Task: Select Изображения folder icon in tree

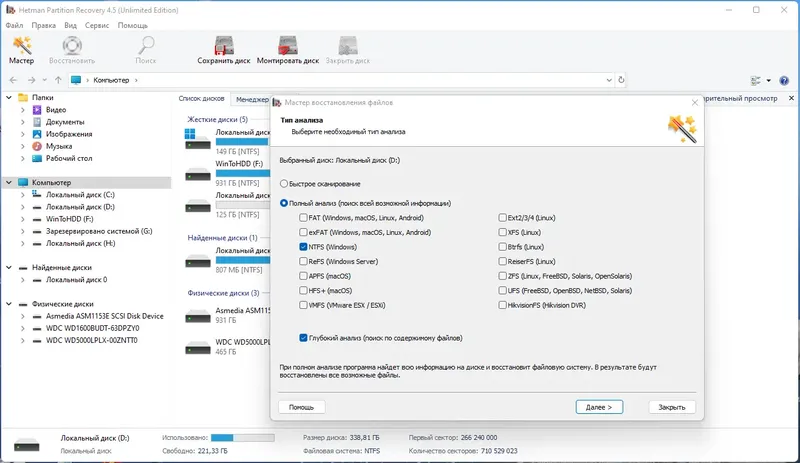Action: point(37,134)
